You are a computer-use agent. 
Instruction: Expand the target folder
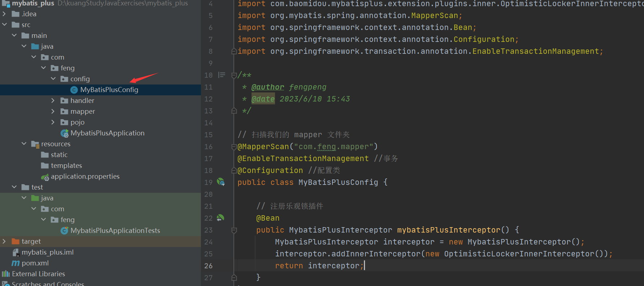4,242
